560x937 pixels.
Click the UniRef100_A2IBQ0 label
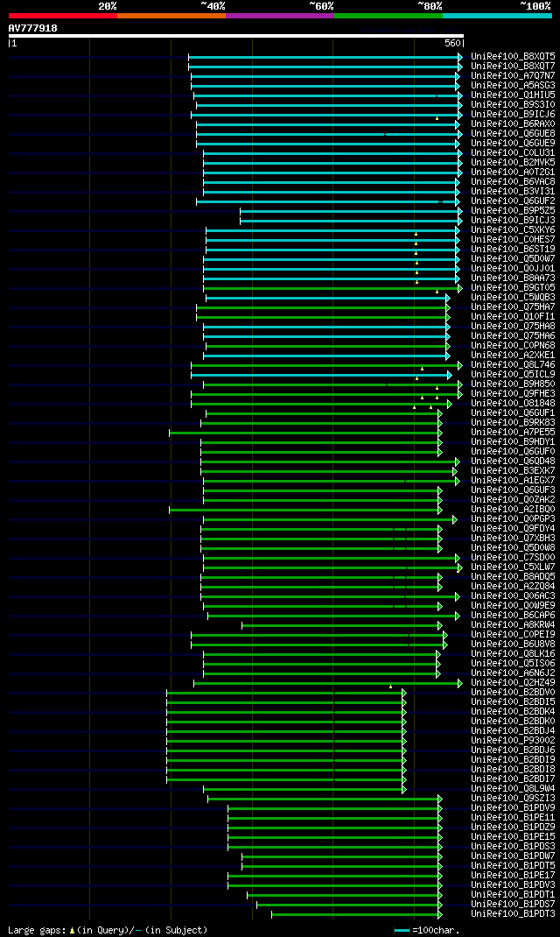[513, 509]
